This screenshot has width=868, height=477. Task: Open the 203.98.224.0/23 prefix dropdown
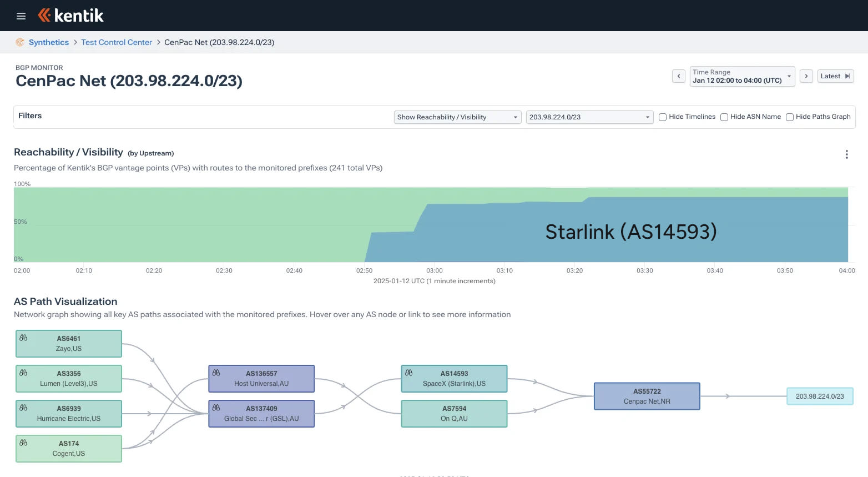click(589, 117)
